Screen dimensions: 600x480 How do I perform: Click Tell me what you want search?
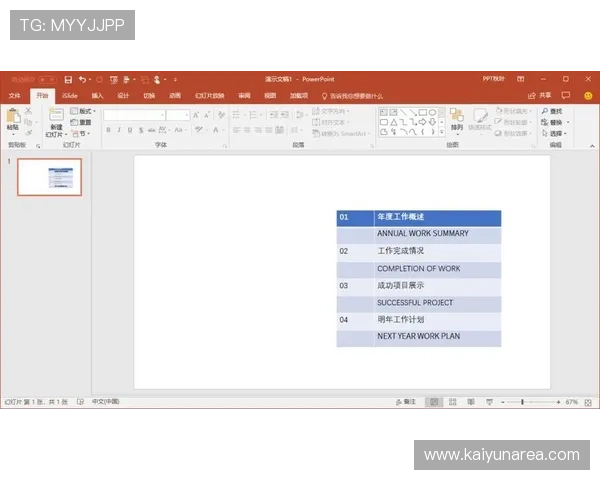352,96
